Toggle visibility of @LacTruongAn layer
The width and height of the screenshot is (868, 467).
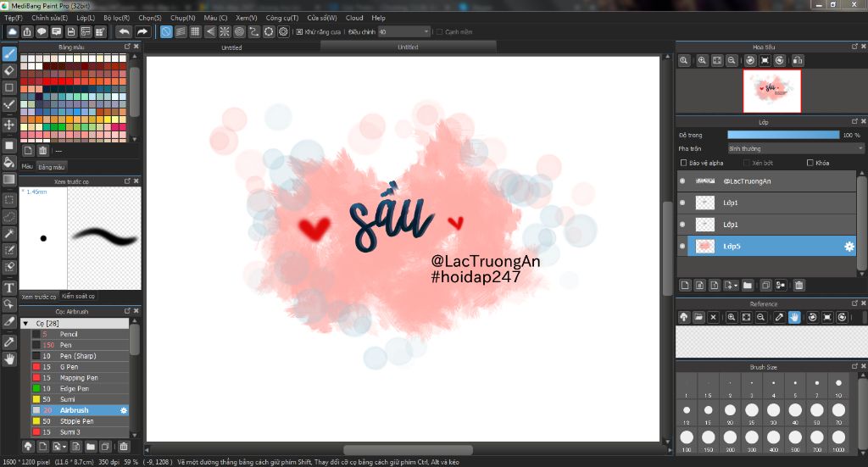(682, 181)
